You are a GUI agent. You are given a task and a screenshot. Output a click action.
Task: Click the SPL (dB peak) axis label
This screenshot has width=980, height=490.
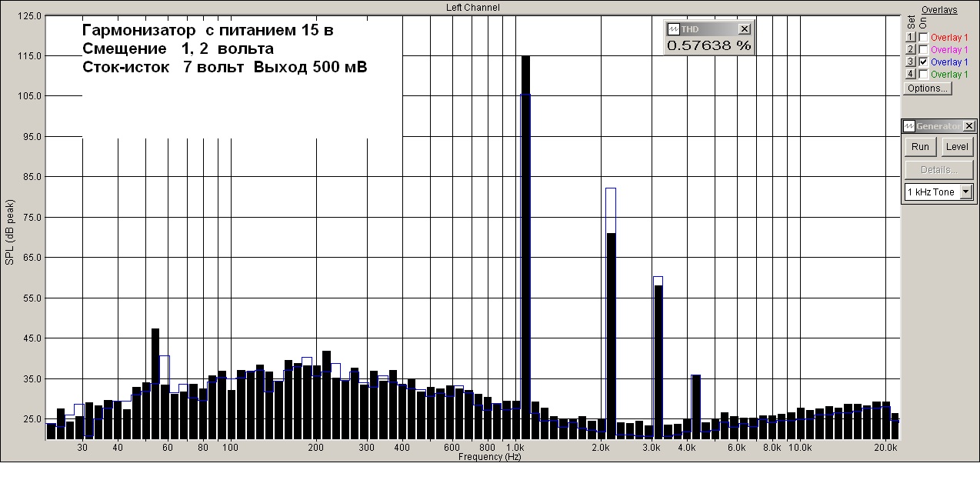pos(9,231)
